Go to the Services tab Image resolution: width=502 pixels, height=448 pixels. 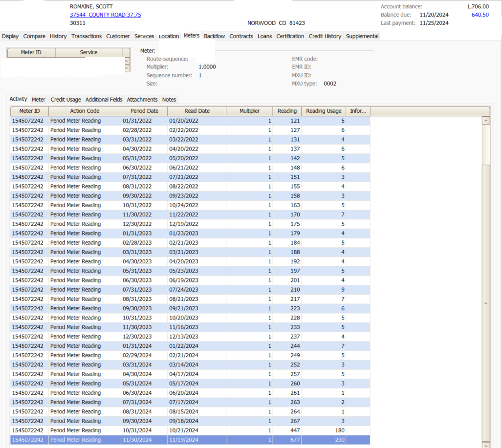144,36
